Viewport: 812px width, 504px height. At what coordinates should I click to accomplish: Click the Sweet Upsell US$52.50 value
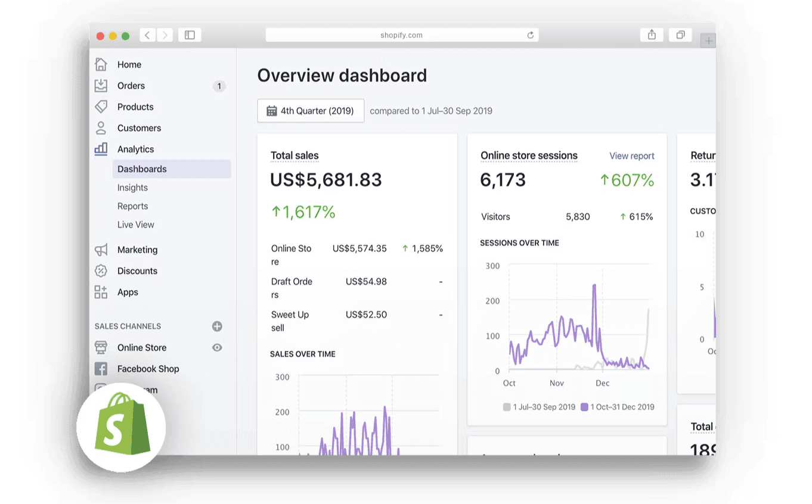(x=366, y=315)
